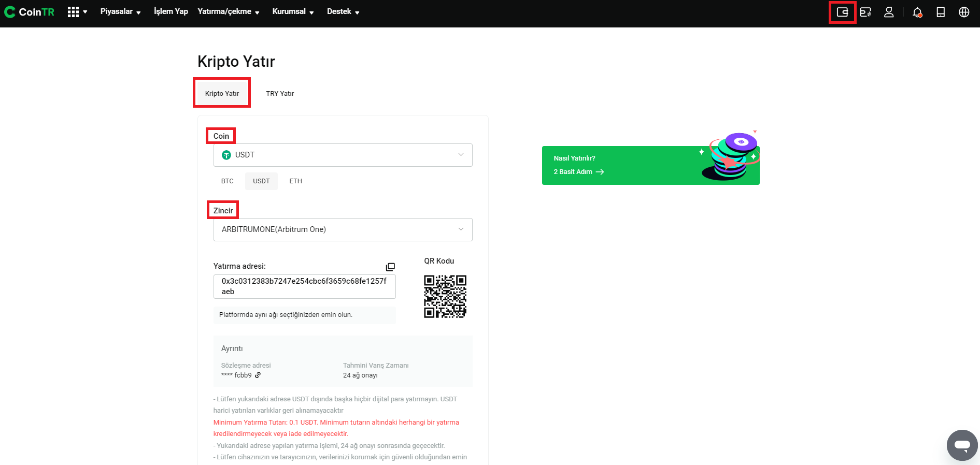The width and height of the screenshot is (980, 465).
Task: Click the 2 Basit Adım link
Action: tap(579, 172)
